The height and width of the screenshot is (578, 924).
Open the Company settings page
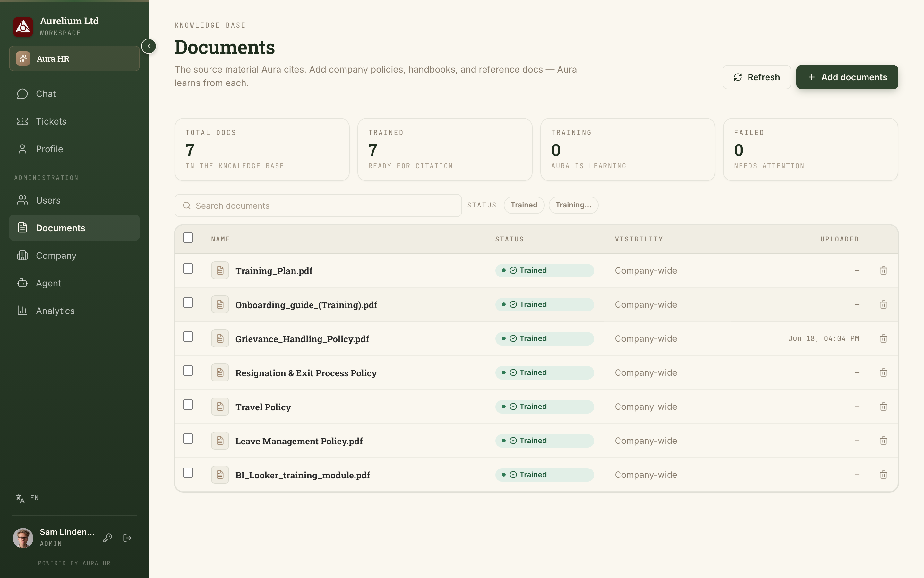tap(74, 255)
